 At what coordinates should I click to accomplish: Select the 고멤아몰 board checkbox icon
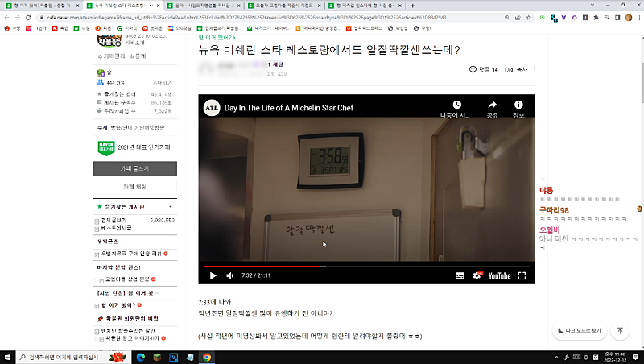(x=101, y=280)
